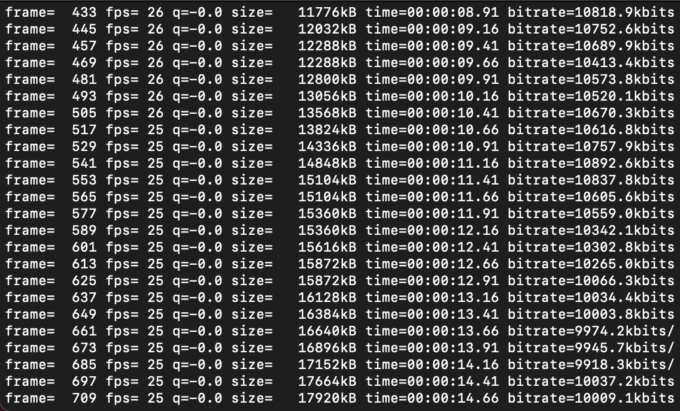680x411 pixels.
Task: Click the 13056kB size value
Action: (x=327, y=96)
